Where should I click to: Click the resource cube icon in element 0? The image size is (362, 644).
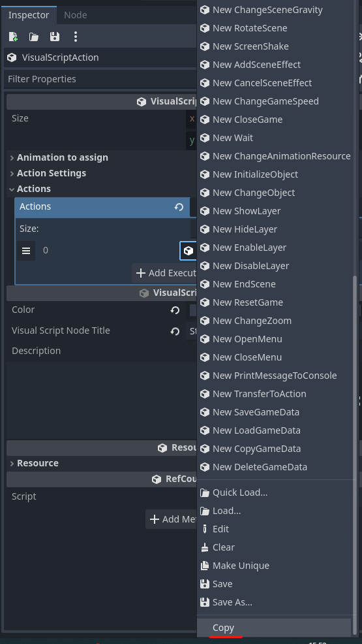(188, 251)
